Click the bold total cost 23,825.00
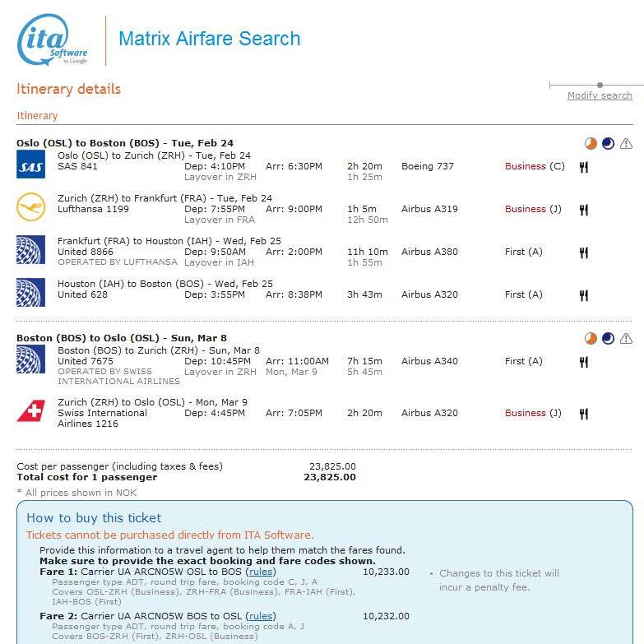The image size is (644, 644). click(x=330, y=477)
